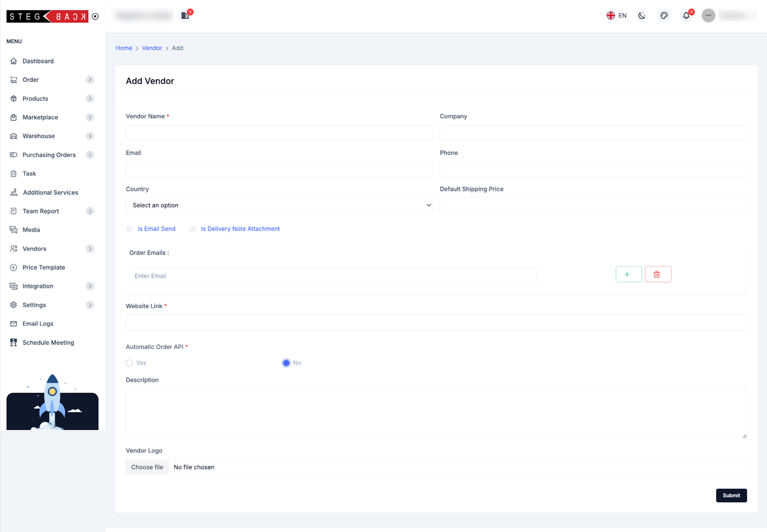Submit the Add Vendor form

[731, 495]
